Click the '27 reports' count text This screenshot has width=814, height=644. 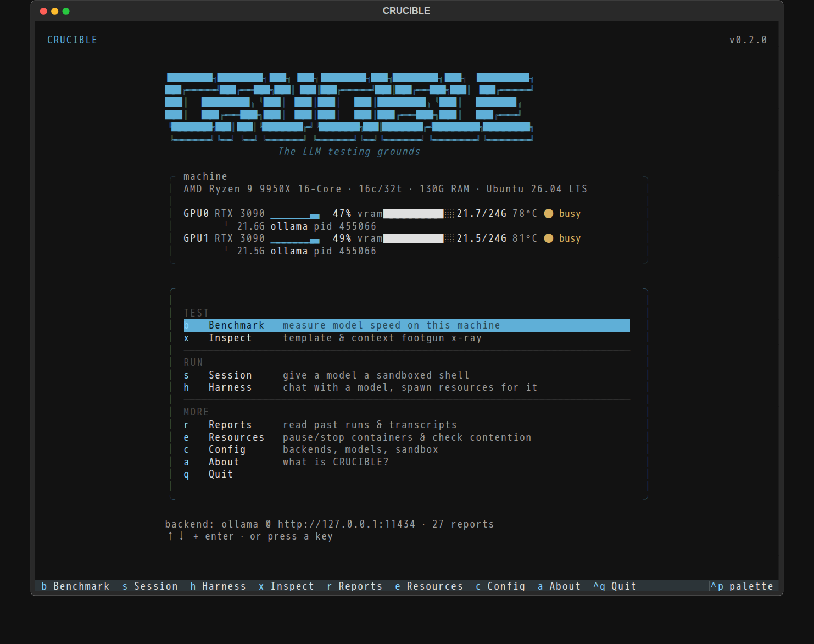click(463, 524)
